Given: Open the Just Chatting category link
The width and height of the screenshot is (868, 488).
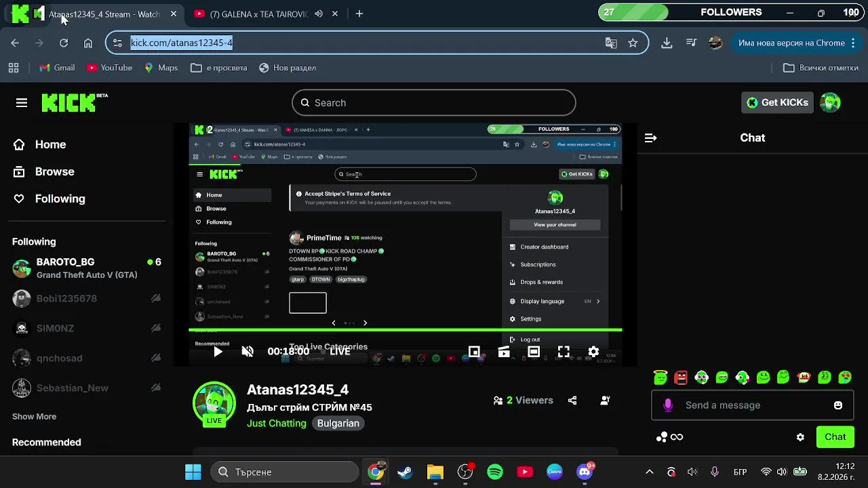Looking at the screenshot, I should pos(277,423).
